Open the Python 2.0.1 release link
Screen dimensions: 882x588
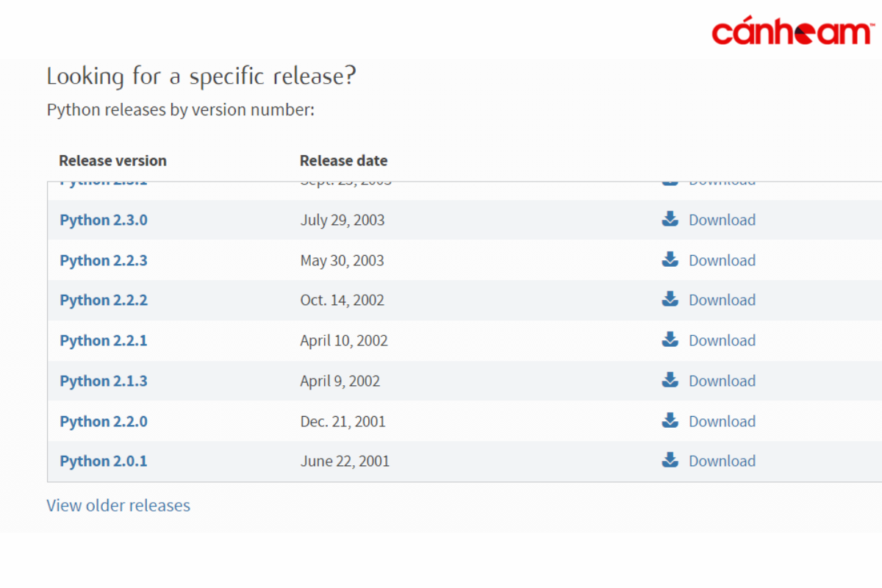click(104, 461)
